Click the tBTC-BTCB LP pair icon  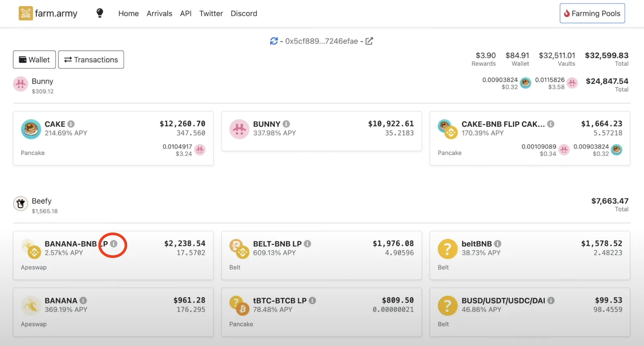tap(239, 306)
